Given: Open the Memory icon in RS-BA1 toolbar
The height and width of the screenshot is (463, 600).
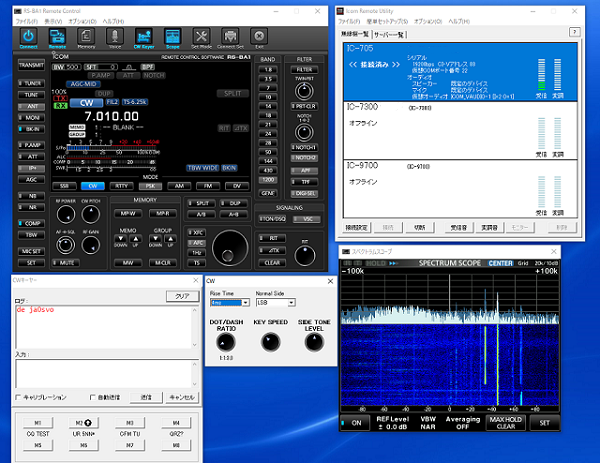Looking at the screenshot, I should click(86, 37).
